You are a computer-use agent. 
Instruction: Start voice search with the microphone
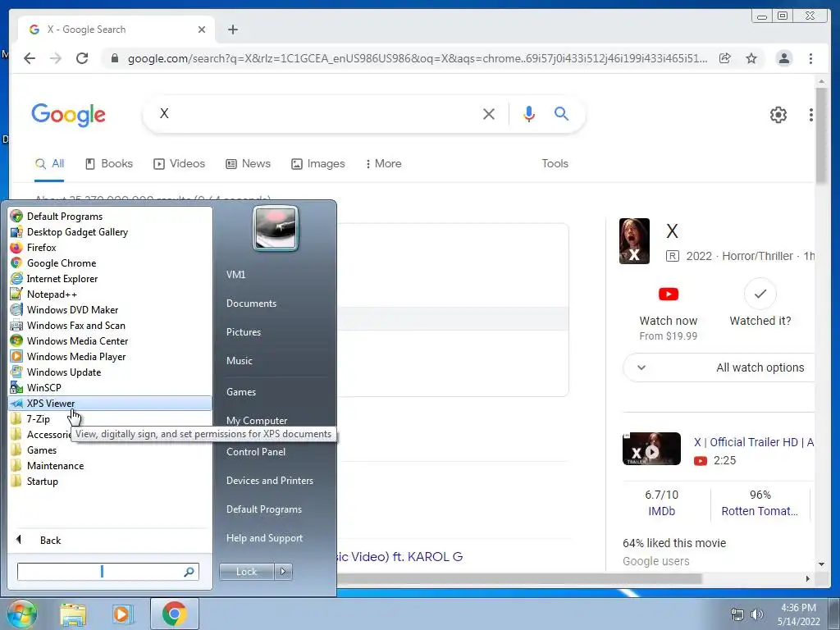(529, 113)
